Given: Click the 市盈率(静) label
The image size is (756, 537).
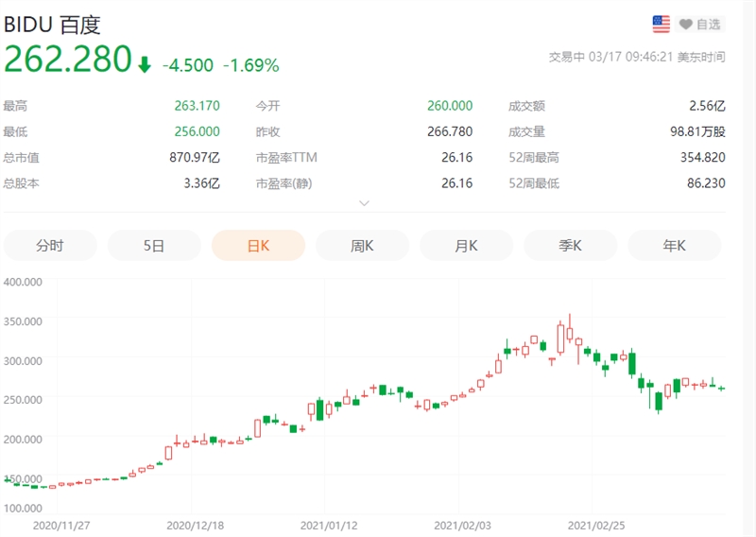Looking at the screenshot, I should (x=284, y=183).
